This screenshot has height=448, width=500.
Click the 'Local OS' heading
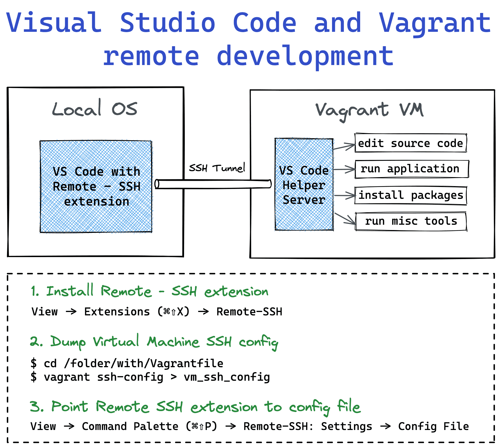point(95,109)
